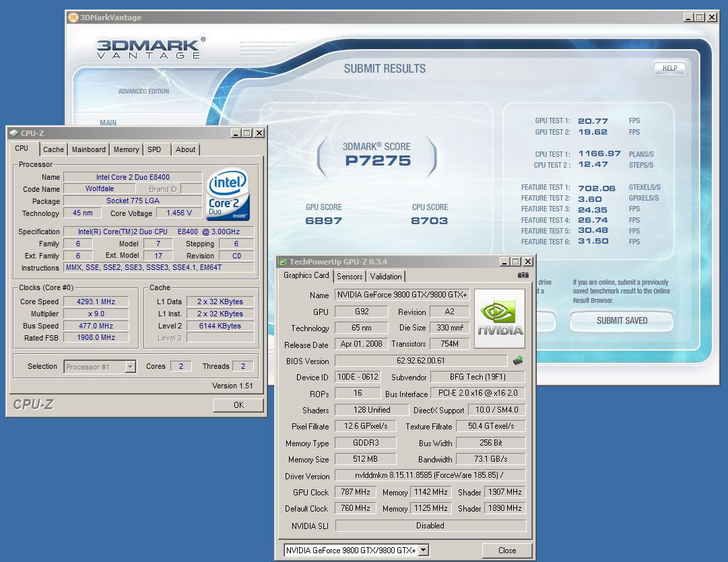Click the HELP button in 3DMark Vantage
Screen dimensions: 728x562
coord(669,68)
